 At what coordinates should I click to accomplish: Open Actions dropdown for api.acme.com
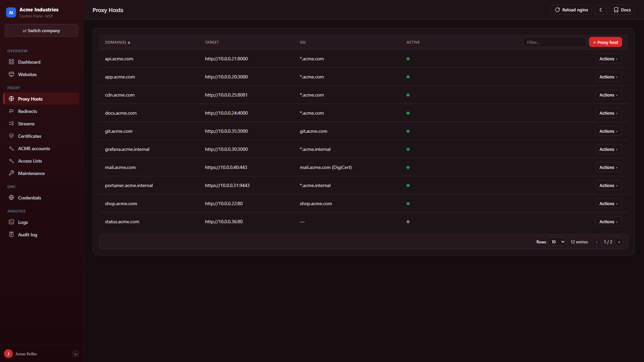608,59
